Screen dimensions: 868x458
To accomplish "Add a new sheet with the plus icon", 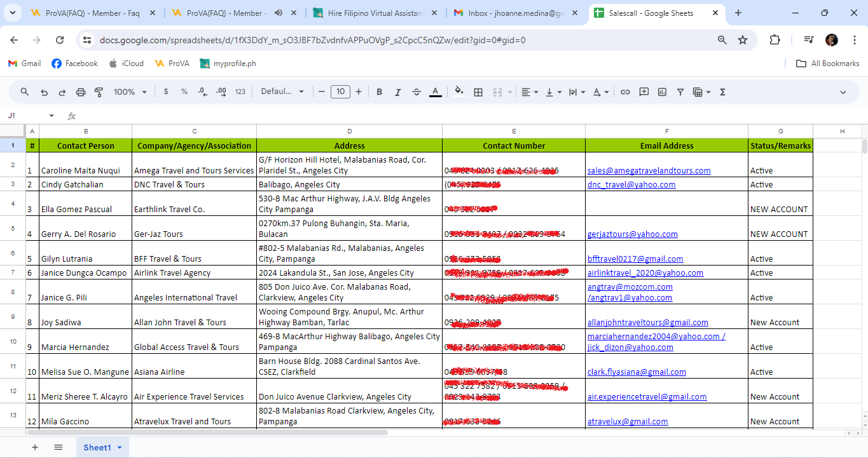I will (35, 447).
